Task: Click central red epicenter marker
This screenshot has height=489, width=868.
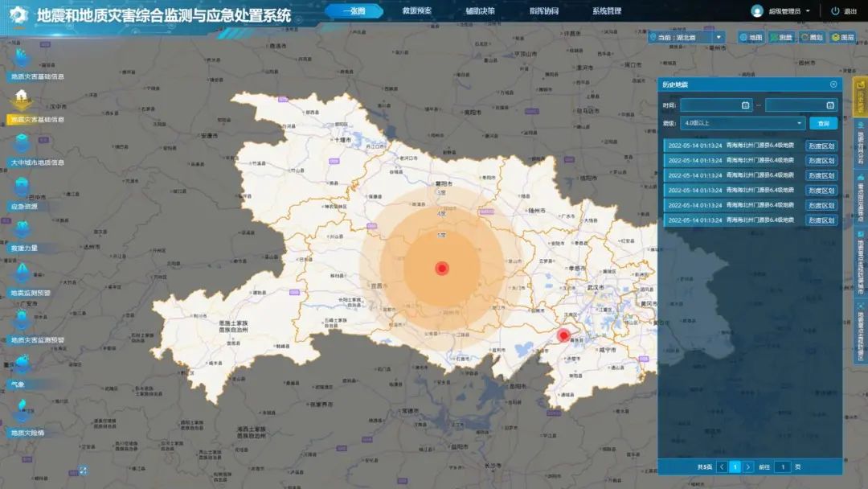Action: [442, 269]
